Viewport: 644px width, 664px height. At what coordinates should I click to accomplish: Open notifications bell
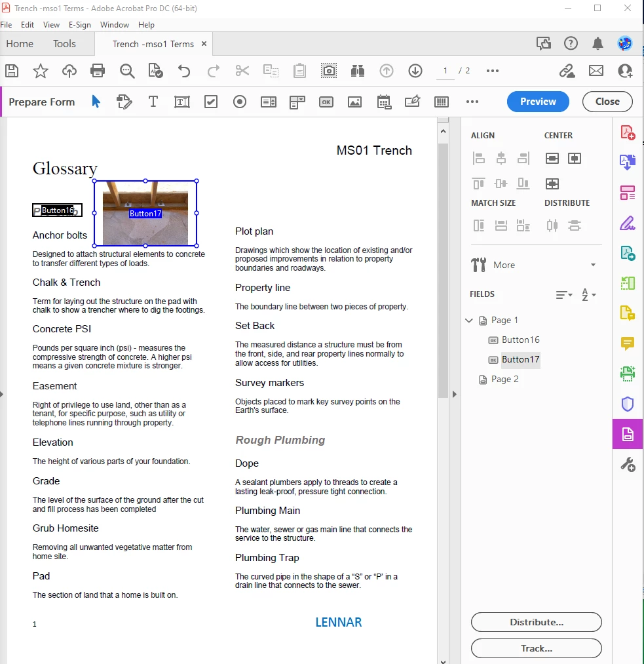pos(598,43)
